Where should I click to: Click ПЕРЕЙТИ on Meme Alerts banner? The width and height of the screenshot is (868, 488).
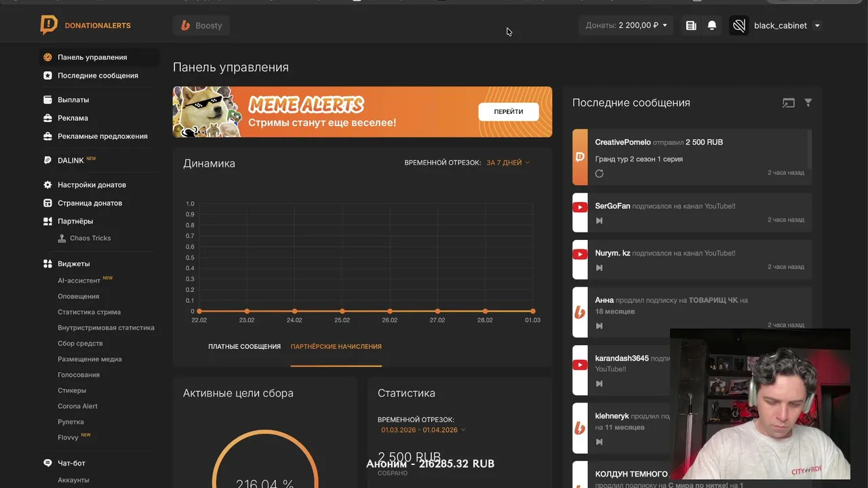coord(509,112)
